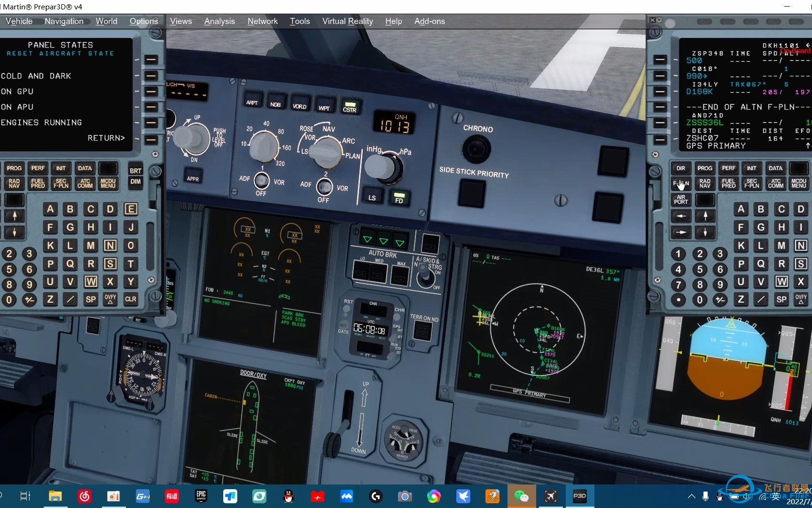Click decimal point key on right MCDU
Viewport: 812px width, 508px height.
coord(678,300)
